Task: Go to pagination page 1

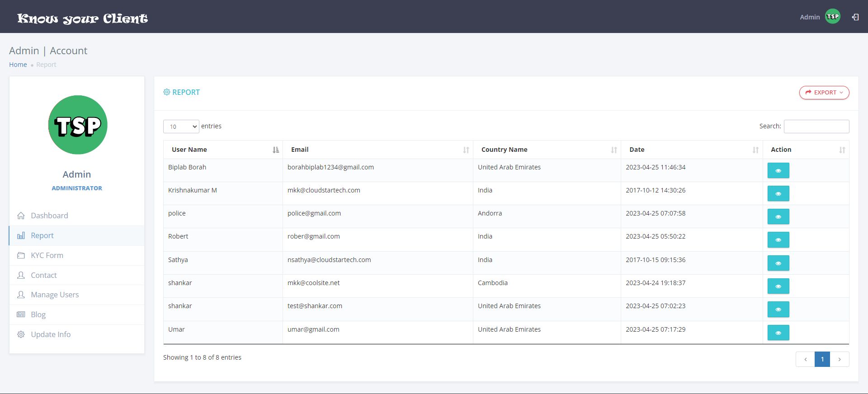Action: (822, 359)
